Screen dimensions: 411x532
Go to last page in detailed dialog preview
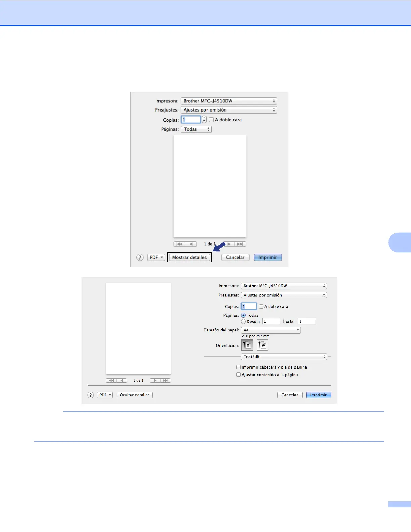(166, 381)
